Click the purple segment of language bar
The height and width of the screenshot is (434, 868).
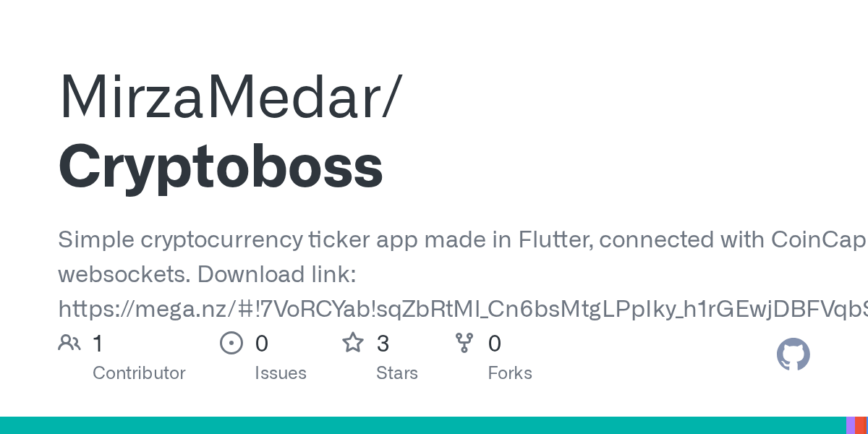point(851,425)
